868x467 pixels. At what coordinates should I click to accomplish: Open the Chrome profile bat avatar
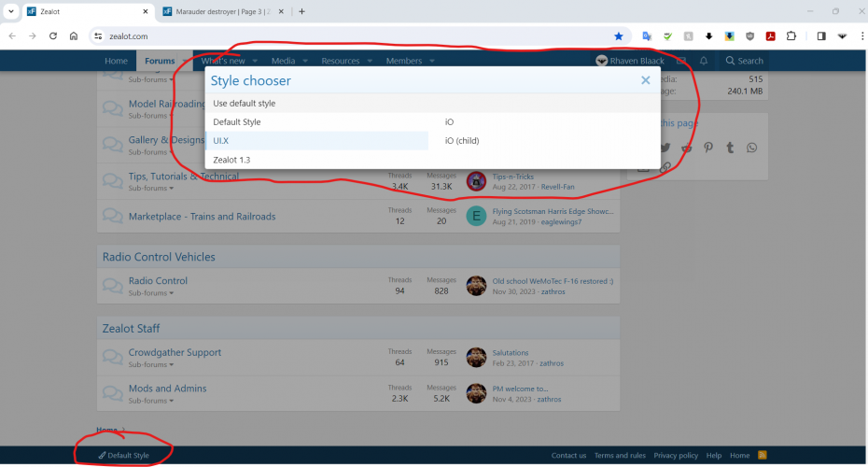click(842, 36)
